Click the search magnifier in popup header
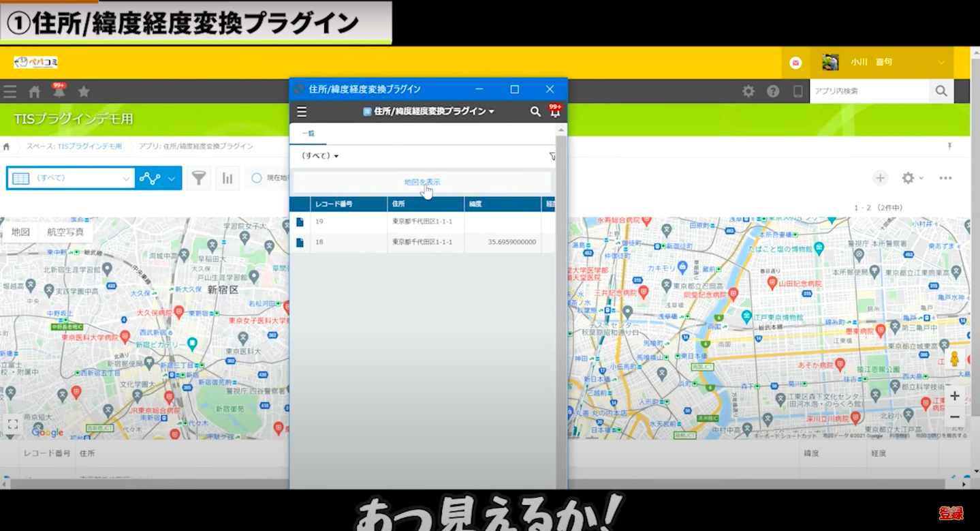 click(535, 111)
